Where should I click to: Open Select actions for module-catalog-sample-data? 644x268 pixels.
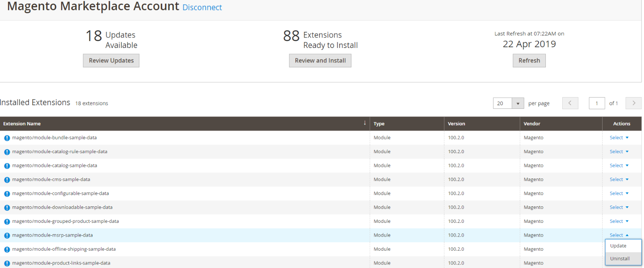[x=619, y=165]
